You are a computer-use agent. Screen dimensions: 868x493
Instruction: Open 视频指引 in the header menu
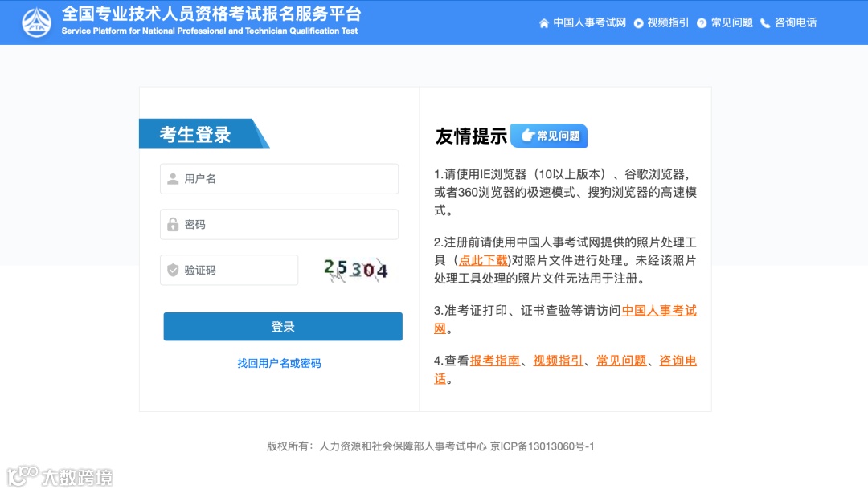668,22
